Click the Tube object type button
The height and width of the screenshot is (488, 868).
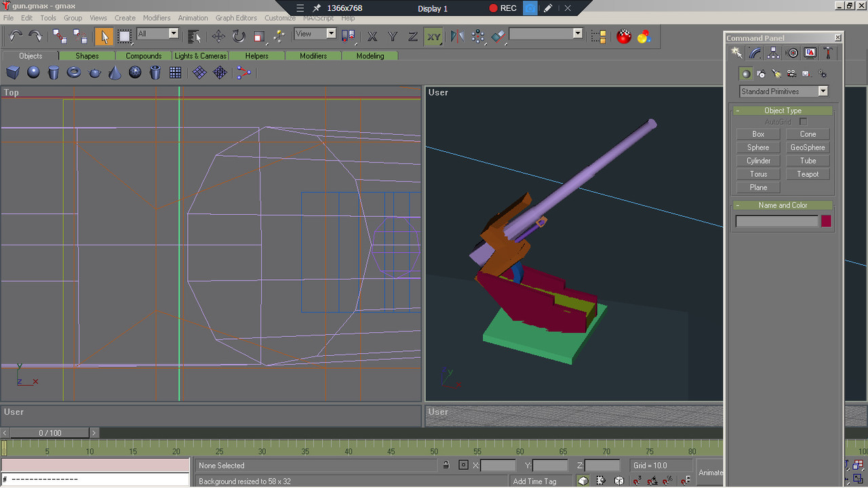[808, 161]
